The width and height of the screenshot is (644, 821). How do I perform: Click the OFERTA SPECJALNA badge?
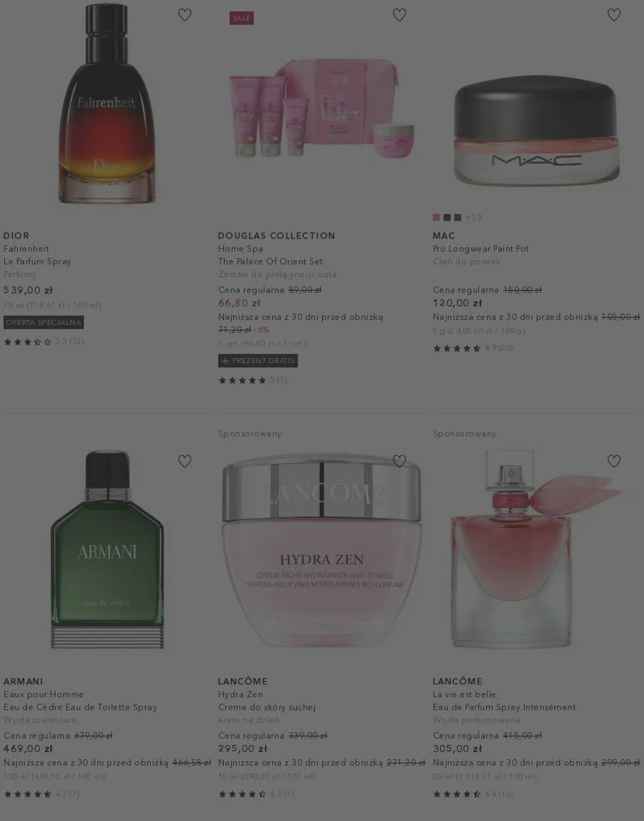tap(44, 322)
